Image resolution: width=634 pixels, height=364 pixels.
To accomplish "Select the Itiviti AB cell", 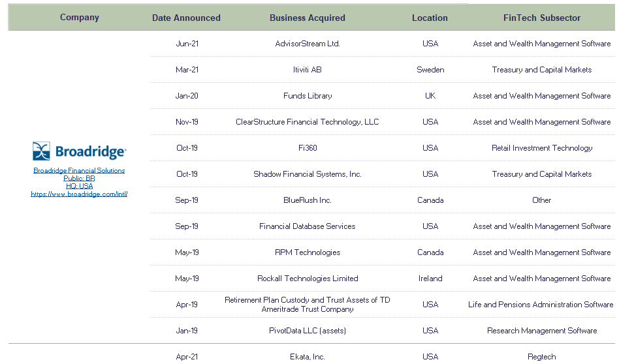I will (308, 70).
